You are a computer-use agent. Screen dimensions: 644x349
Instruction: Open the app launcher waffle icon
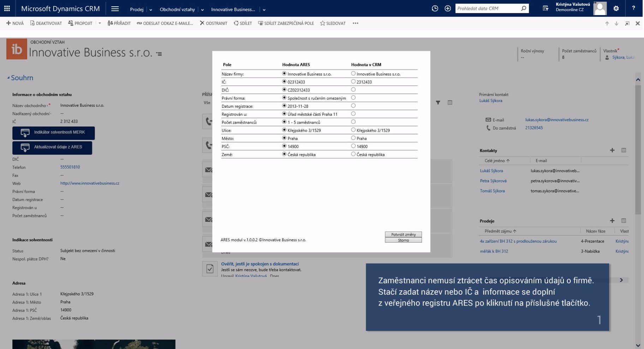click(7, 8)
